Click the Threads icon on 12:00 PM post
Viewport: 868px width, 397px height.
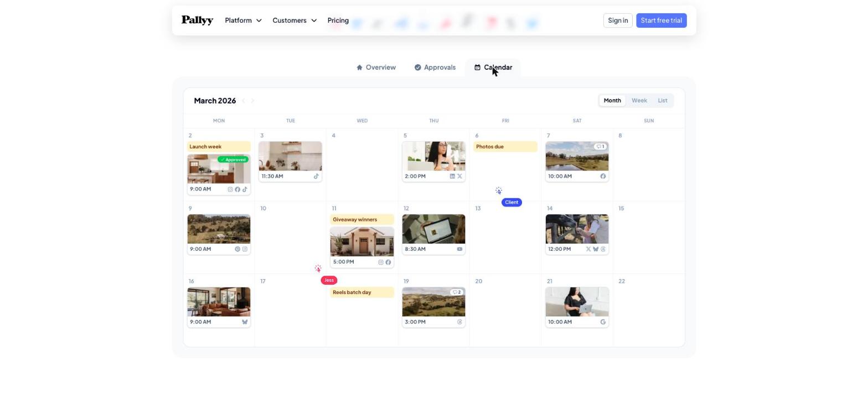[x=603, y=249]
